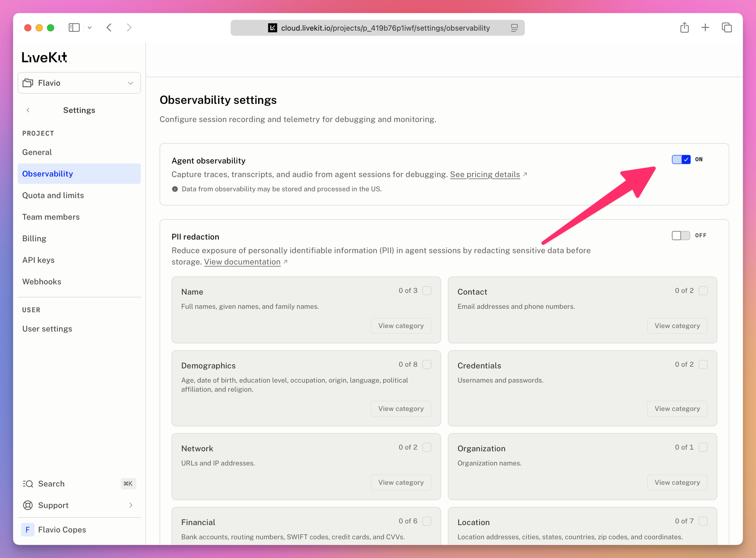Select Quota and limits
Image resolution: width=756 pixels, height=558 pixels.
(x=79, y=195)
